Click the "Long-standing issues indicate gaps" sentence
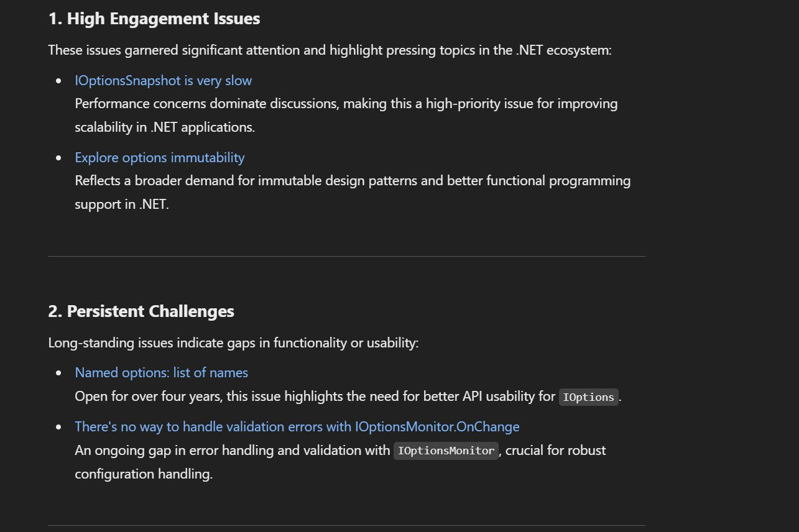 click(x=233, y=342)
